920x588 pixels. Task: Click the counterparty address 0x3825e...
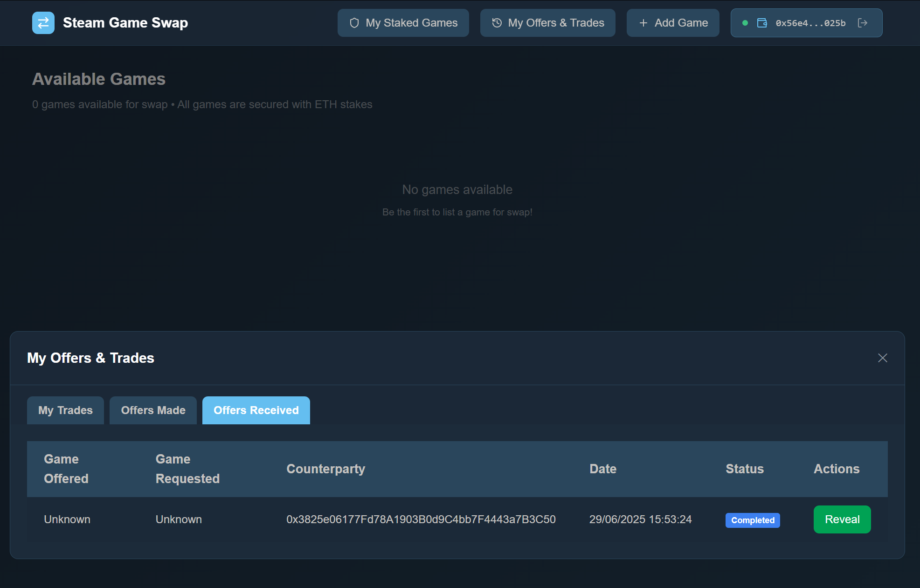(421, 519)
